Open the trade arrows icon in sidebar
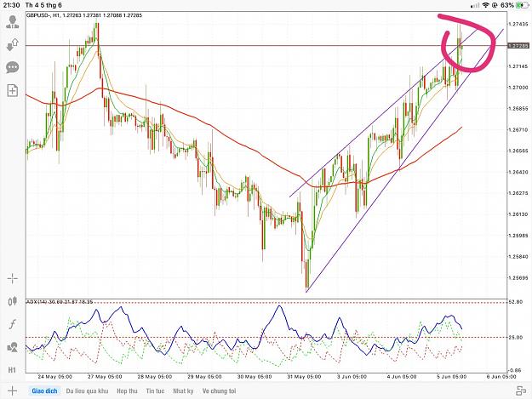The height and width of the screenshot is (399, 532). tap(13, 44)
